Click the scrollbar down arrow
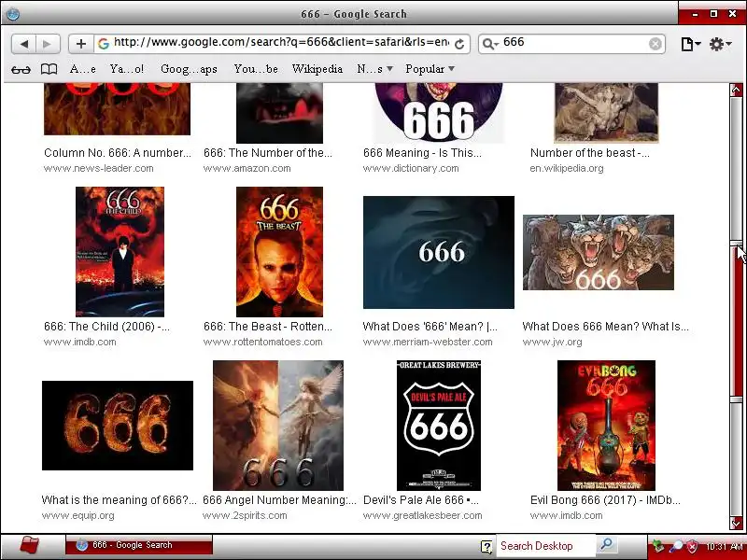This screenshot has height=560, width=747. click(736, 524)
